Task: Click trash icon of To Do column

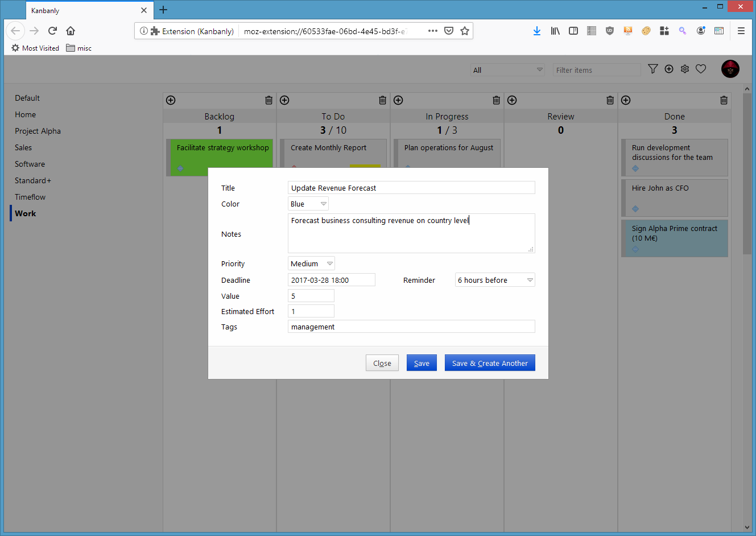Action: 382,100
